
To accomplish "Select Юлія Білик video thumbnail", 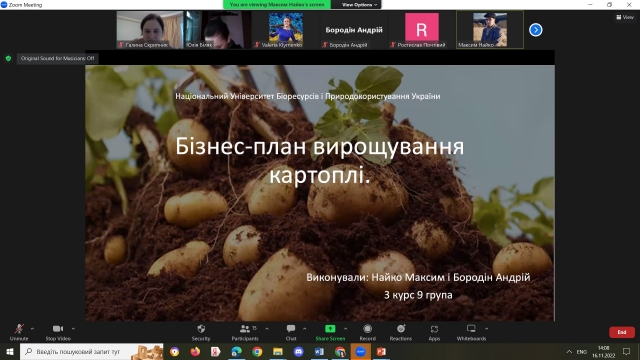I will pos(218,30).
